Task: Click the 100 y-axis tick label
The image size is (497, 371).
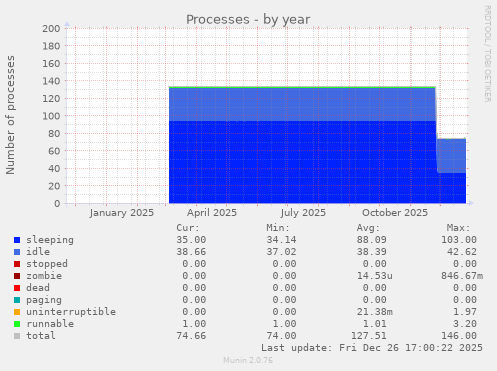Action: pos(51,116)
